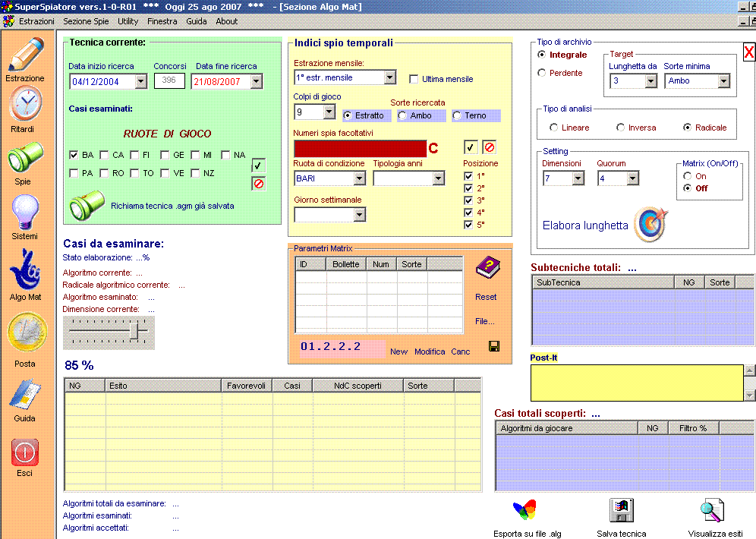This screenshot has height=539, width=756.
Task: Confirm wheel selection with green checkmark
Action: pos(258,165)
